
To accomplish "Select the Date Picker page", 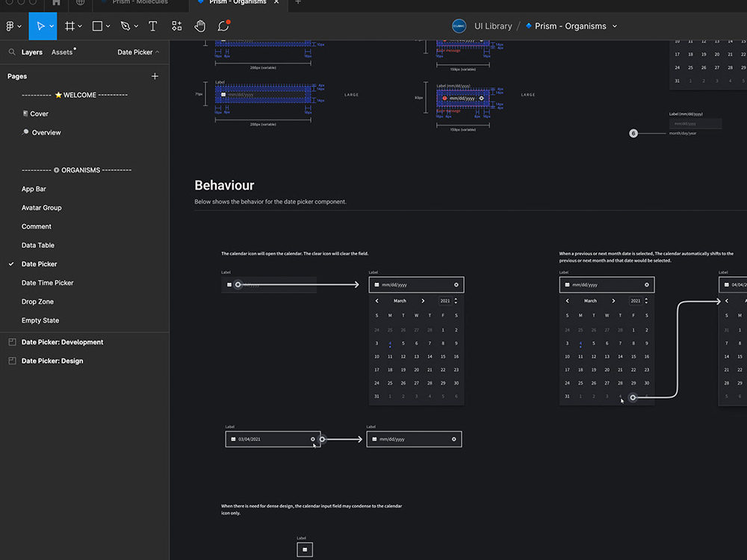I will pos(39,264).
